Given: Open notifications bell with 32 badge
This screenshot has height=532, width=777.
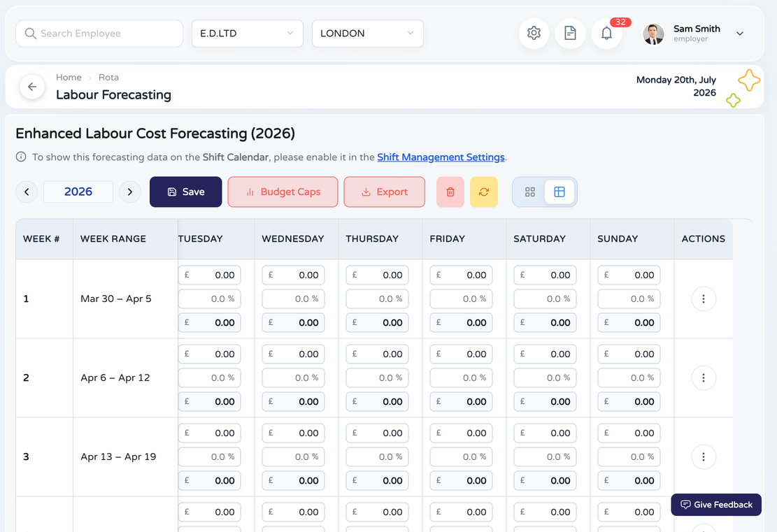Looking at the screenshot, I should point(606,33).
